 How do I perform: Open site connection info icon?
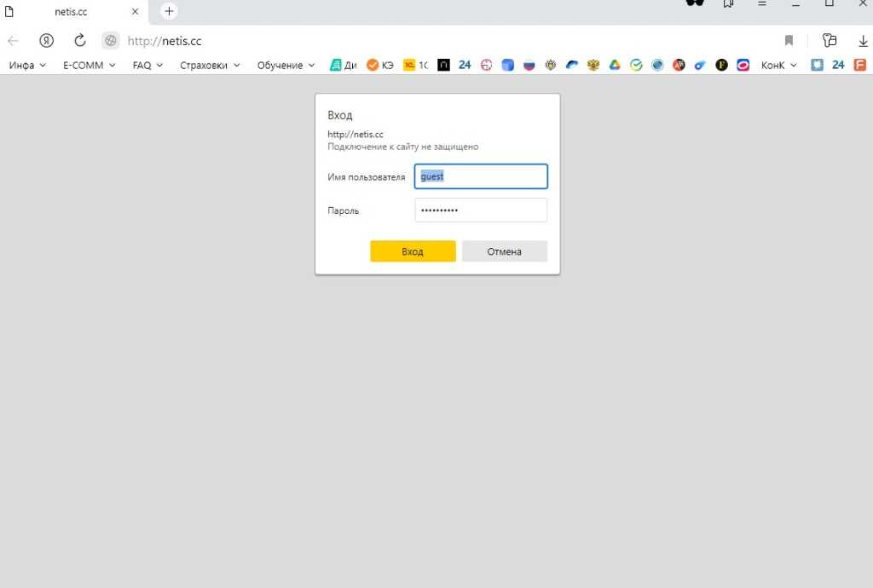tap(110, 41)
